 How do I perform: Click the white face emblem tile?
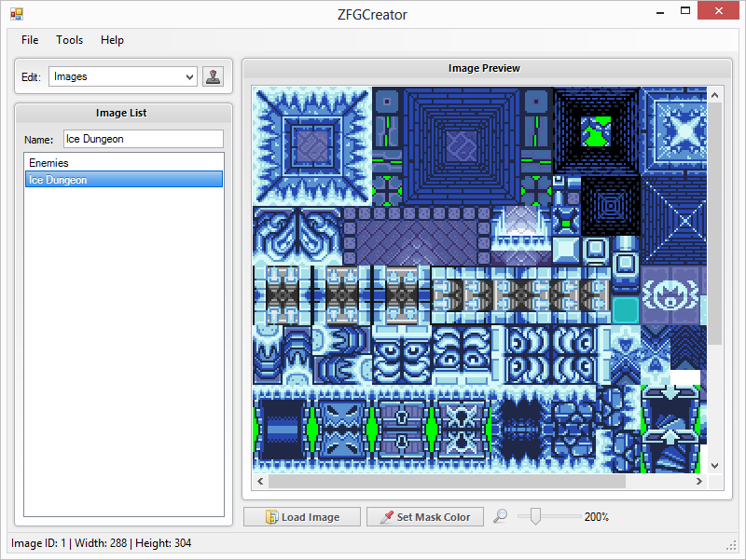pos(670,295)
